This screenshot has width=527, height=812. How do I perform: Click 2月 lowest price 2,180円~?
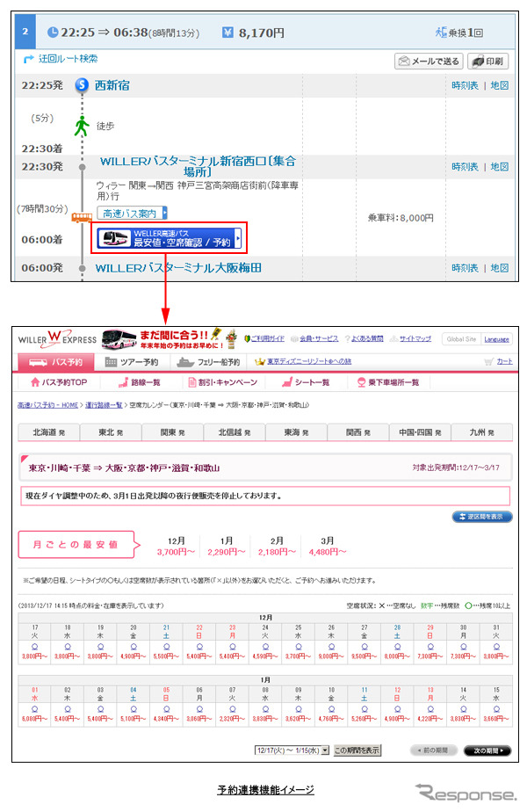277,552
